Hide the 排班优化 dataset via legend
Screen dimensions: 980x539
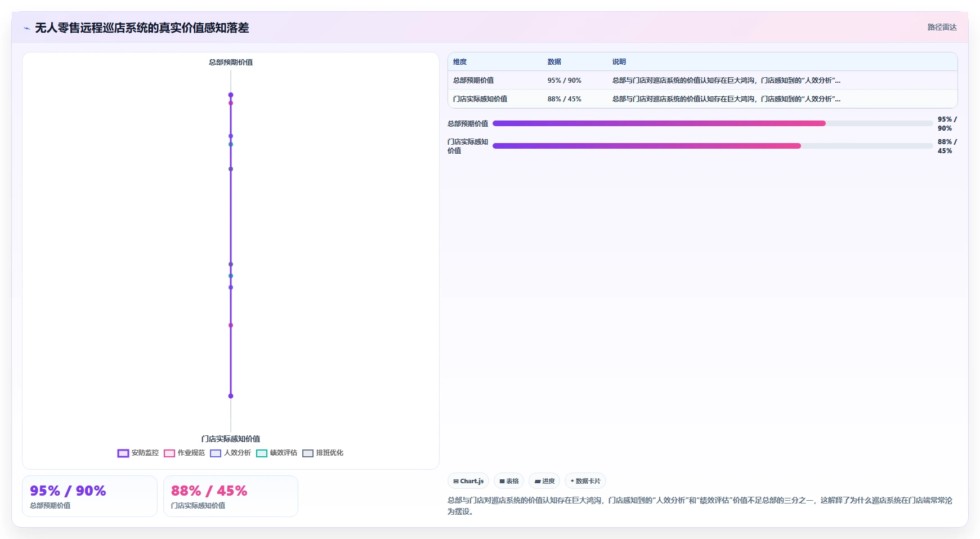(x=308, y=453)
